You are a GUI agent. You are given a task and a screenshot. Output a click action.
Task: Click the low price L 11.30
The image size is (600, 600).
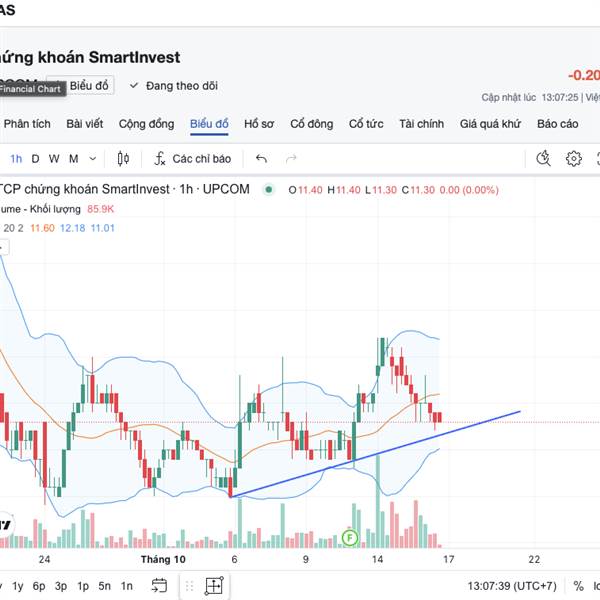pyautogui.click(x=380, y=190)
